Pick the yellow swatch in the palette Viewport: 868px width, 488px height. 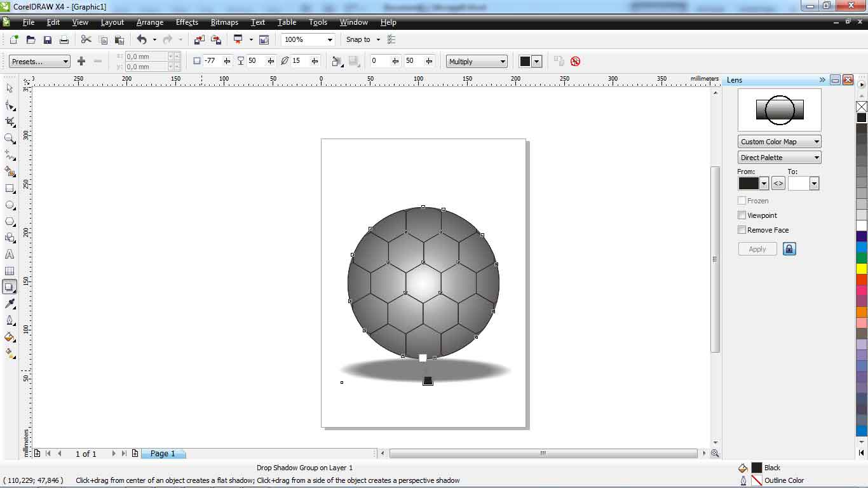(x=862, y=269)
